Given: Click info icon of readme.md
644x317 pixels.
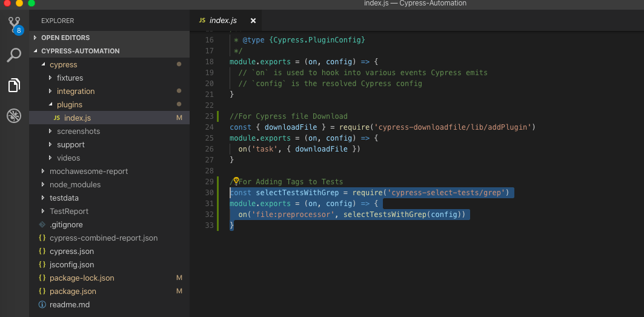Looking at the screenshot, I should (x=42, y=305).
